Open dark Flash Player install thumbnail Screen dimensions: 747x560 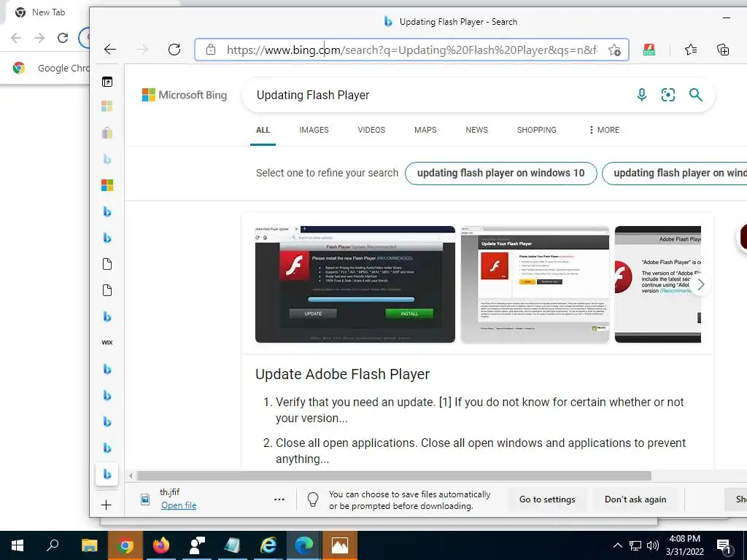(x=355, y=284)
